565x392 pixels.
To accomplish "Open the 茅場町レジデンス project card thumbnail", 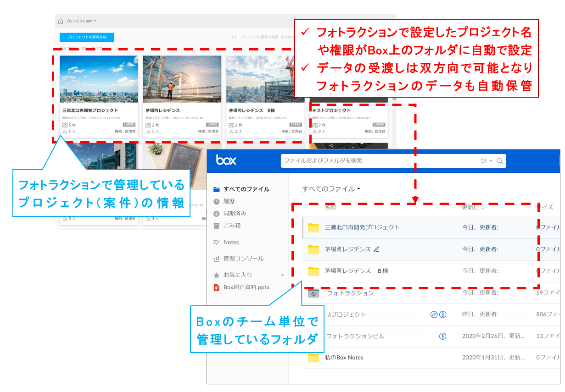I will click(x=182, y=79).
